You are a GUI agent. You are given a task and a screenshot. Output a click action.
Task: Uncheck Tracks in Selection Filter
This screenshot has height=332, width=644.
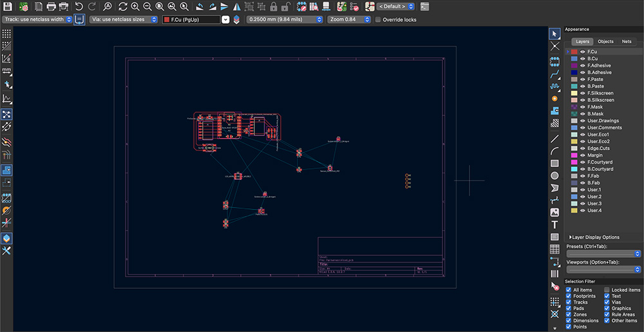pos(569,302)
